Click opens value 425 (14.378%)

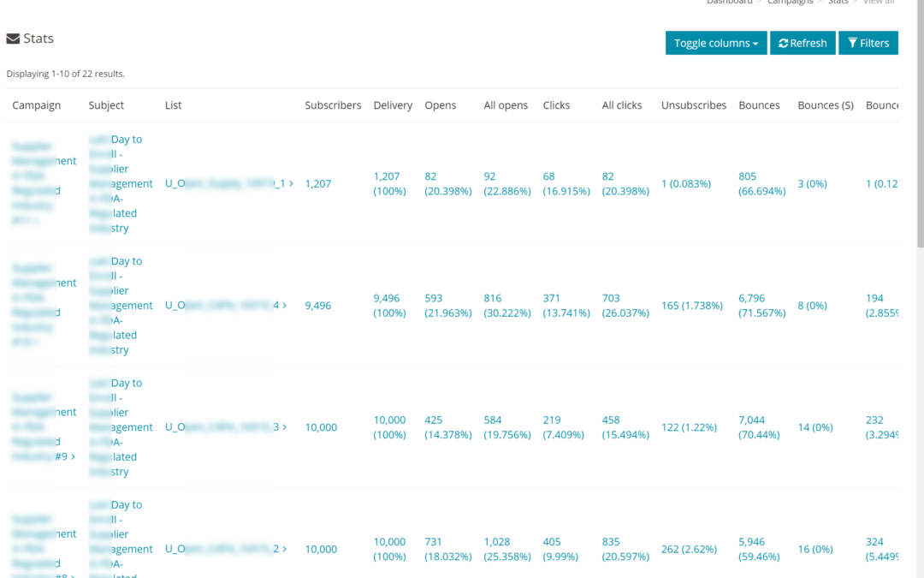(447, 427)
